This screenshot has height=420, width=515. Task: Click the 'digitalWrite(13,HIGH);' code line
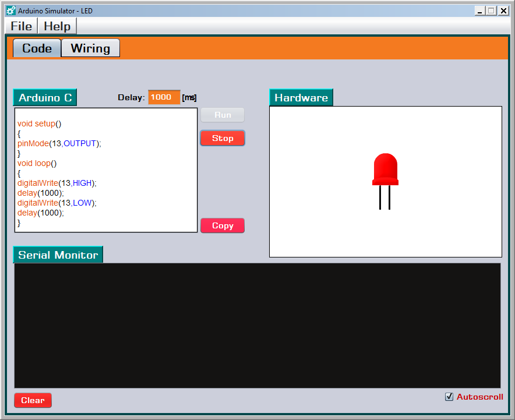pos(57,183)
